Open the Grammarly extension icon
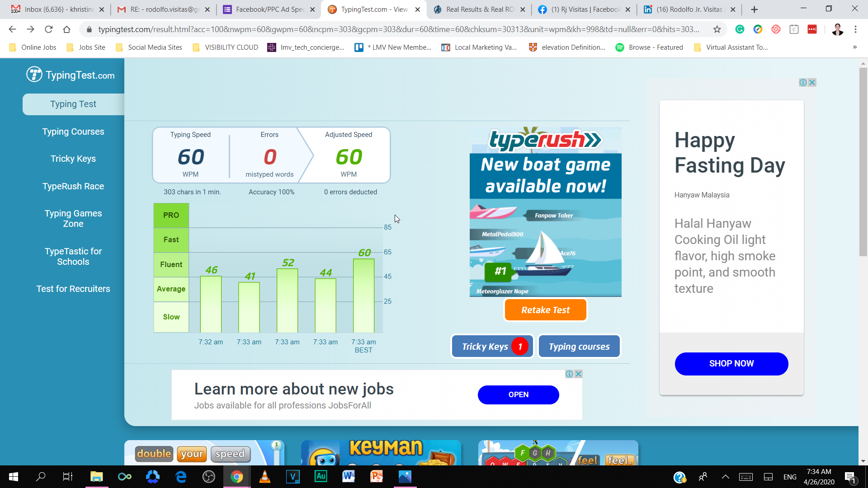The height and width of the screenshot is (488, 868). pyautogui.click(x=740, y=29)
